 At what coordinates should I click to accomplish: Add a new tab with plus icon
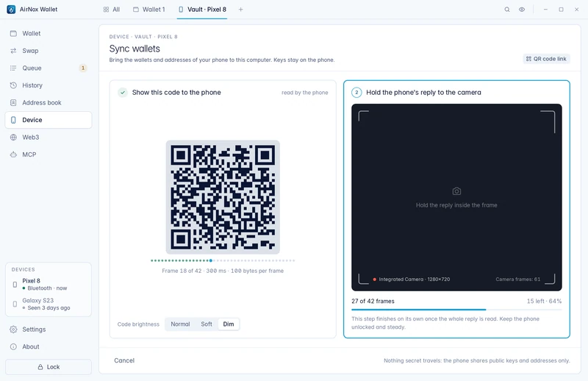pos(241,10)
